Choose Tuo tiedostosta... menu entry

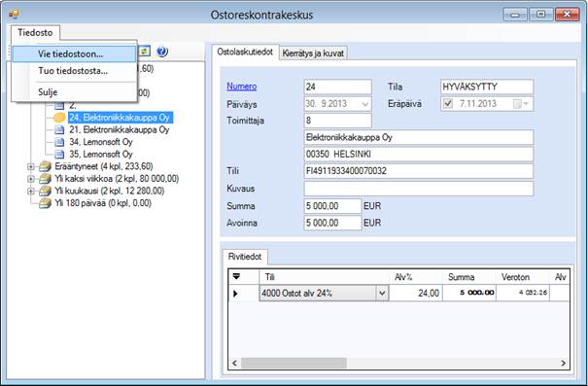click(74, 71)
